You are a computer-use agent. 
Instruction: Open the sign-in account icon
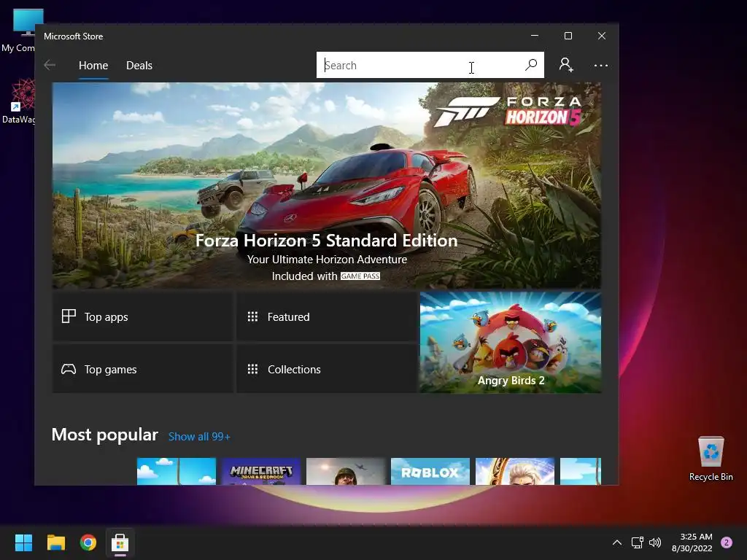coord(566,65)
